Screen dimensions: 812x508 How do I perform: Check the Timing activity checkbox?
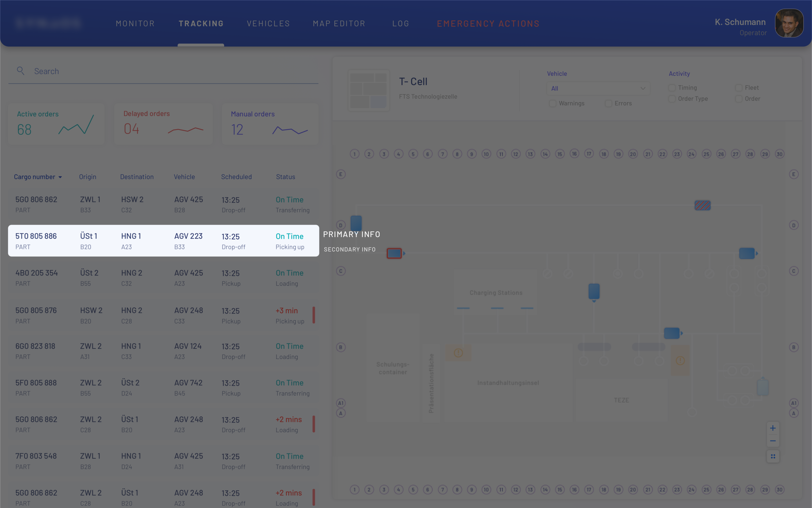click(x=672, y=88)
